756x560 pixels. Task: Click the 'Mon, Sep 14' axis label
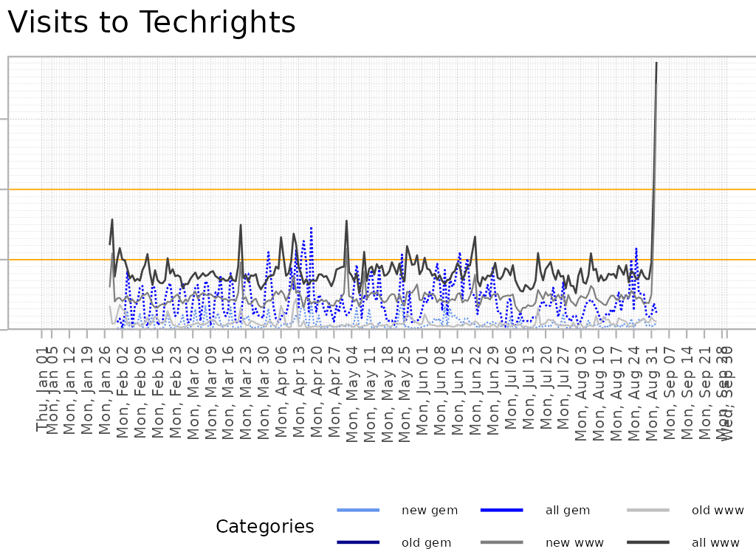coord(687,393)
